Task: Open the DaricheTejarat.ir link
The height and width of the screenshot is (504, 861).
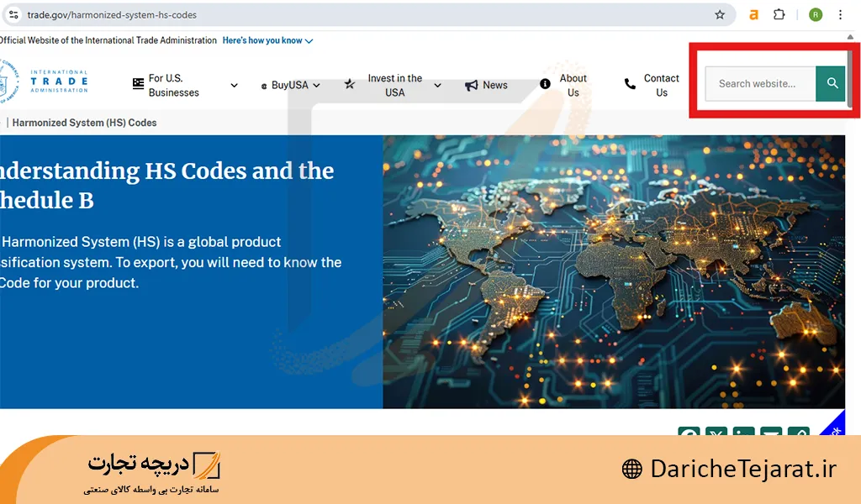Action: [x=743, y=470]
